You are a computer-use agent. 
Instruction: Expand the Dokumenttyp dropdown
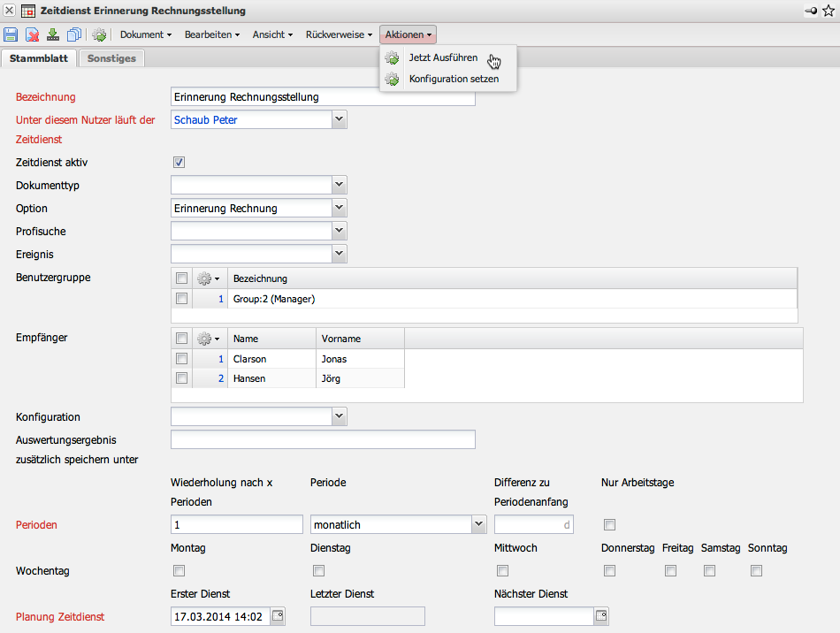[339, 185]
